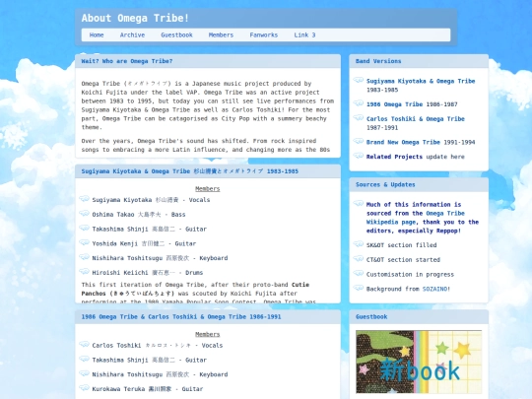Screen dimensions: 532x399
Task: Click cloud bullet icon beside Kurokawa Teruka Guitar
Action: pos(84,388)
